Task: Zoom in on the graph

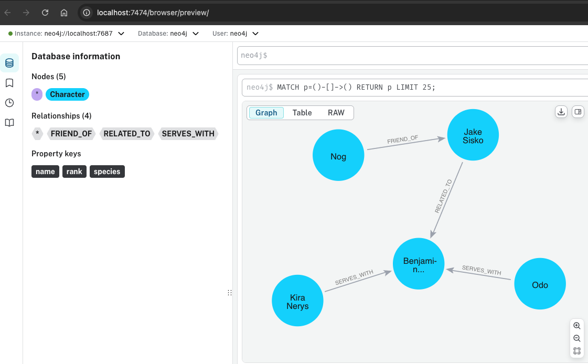Action: coord(577,326)
